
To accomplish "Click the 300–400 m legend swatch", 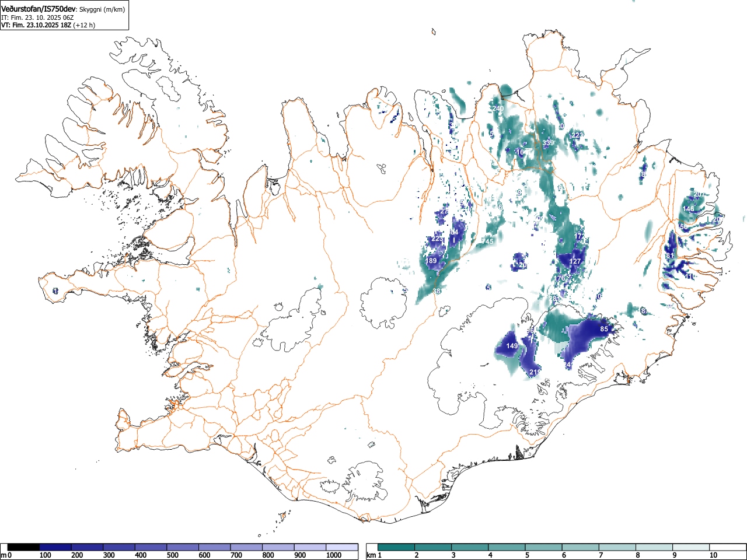I will [119, 547].
